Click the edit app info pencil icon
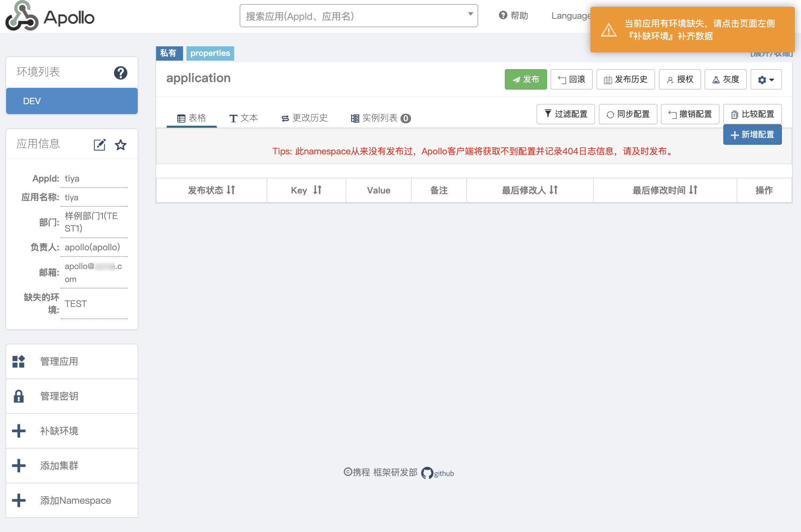 (x=100, y=145)
